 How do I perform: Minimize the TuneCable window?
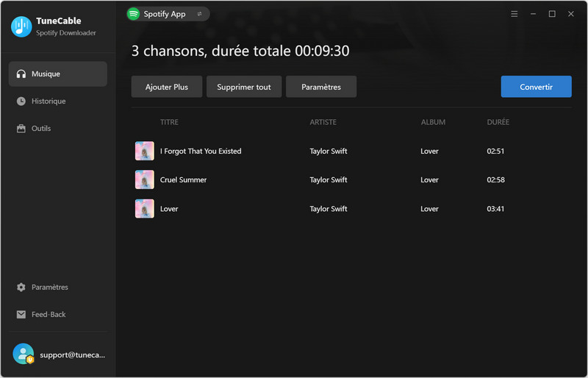pyautogui.click(x=533, y=14)
